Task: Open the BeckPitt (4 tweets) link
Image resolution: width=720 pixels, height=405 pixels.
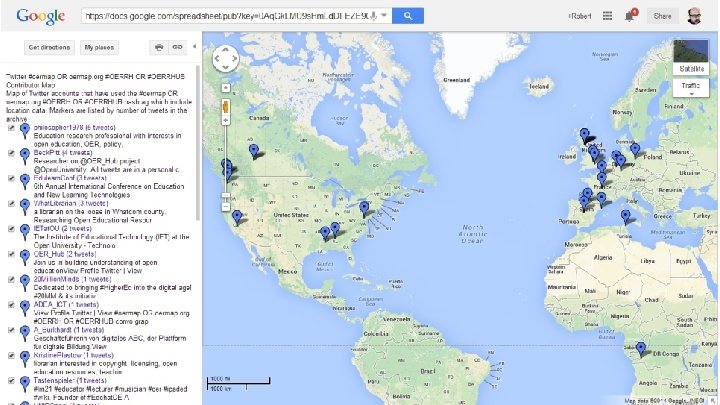Action: pyautogui.click(x=63, y=152)
